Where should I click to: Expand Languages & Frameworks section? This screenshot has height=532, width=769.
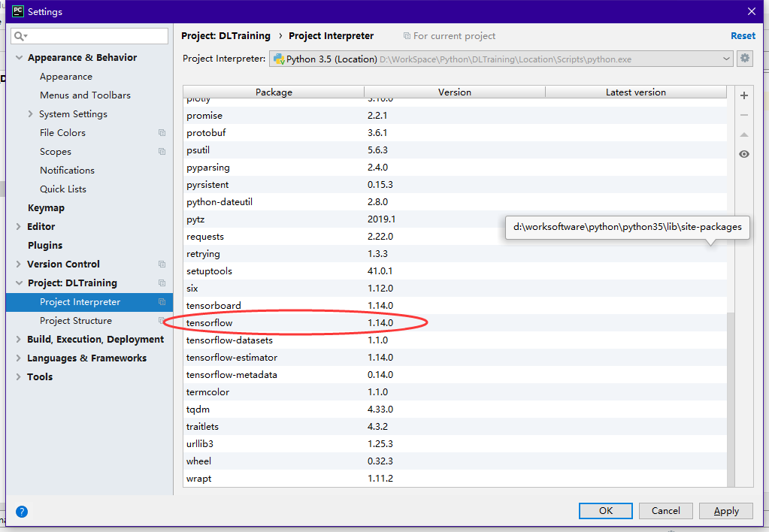click(x=19, y=358)
